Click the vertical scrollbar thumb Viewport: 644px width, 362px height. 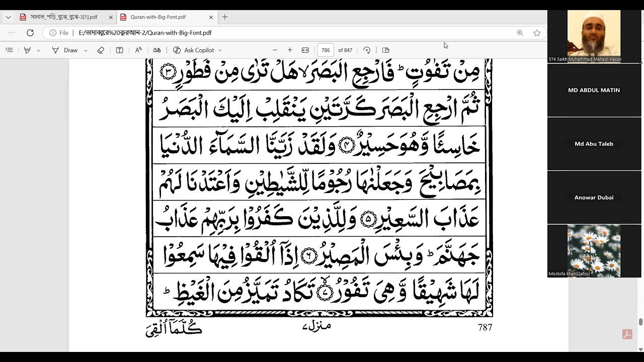pos(640,322)
